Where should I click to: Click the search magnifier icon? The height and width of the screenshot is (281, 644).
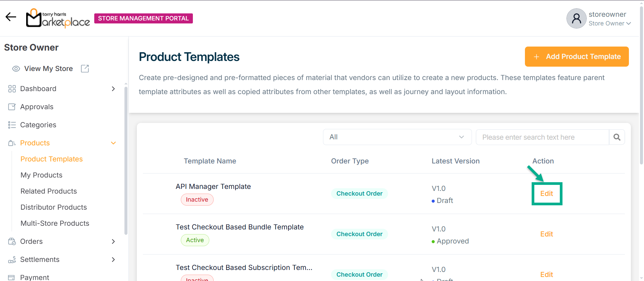click(617, 137)
